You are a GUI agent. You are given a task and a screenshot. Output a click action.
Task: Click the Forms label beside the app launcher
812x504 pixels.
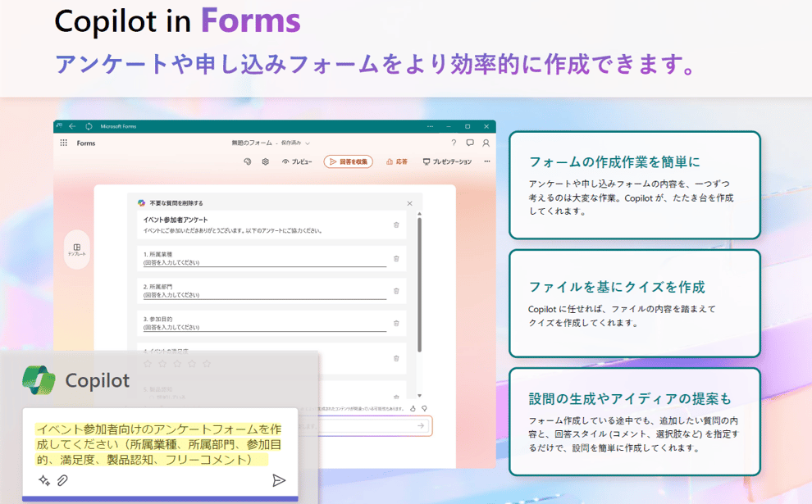86,143
